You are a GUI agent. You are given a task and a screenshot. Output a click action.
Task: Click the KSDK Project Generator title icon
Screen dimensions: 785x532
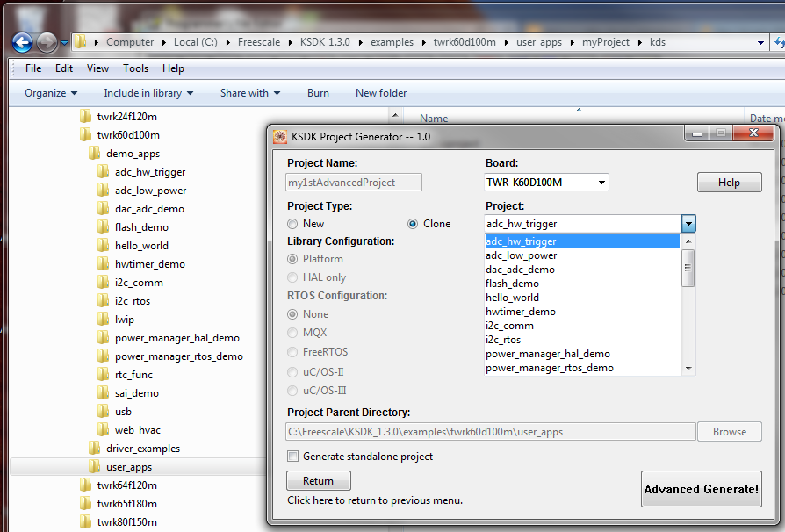tap(280, 137)
